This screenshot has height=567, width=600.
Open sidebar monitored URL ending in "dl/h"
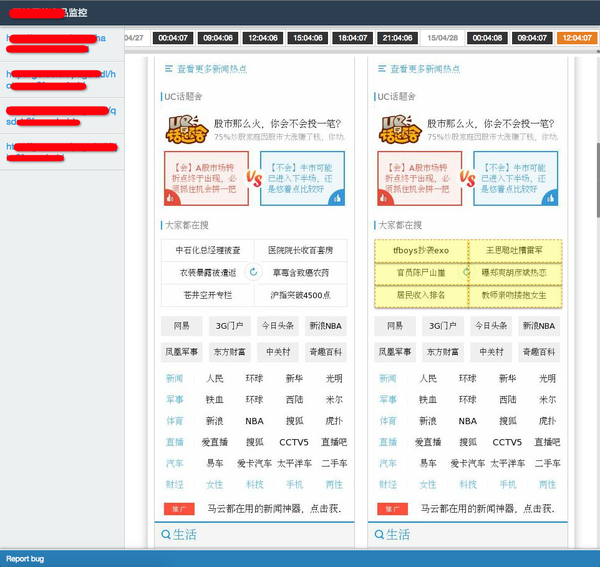click(x=61, y=80)
